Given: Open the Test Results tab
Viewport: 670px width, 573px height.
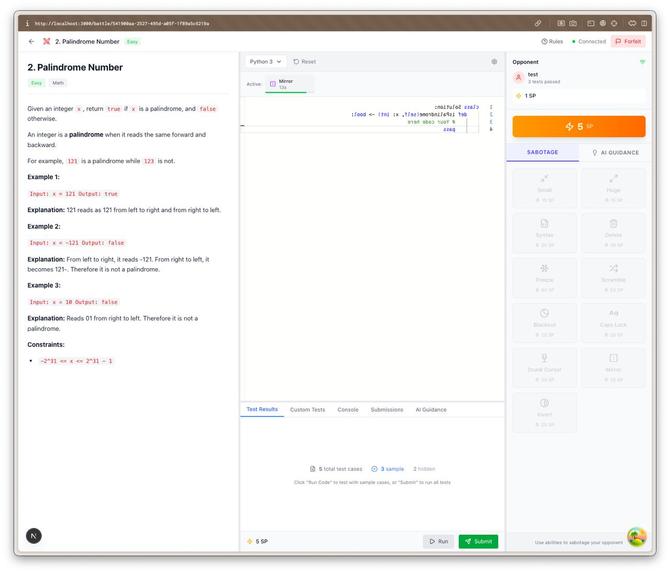Looking at the screenshot, I should pos(262,409).
